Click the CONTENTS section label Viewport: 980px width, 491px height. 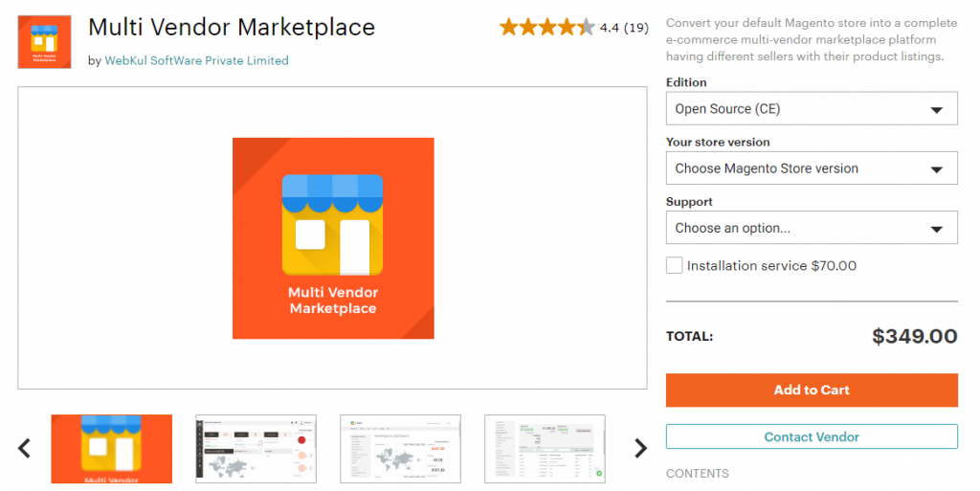point(698,474)
